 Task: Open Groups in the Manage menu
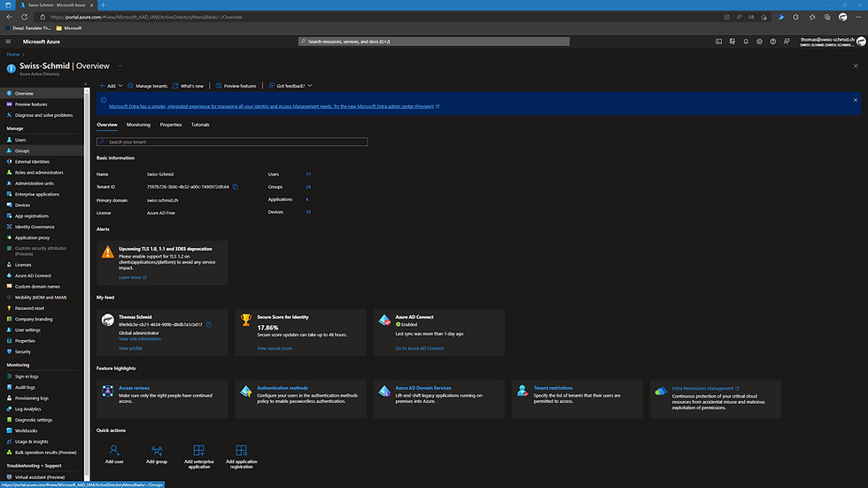(x=22, y=151)
